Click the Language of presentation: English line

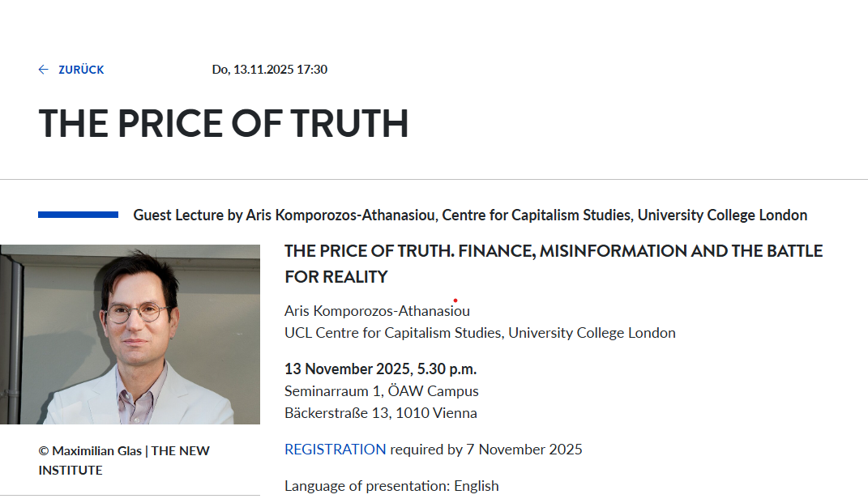click(x=391, y=486)
